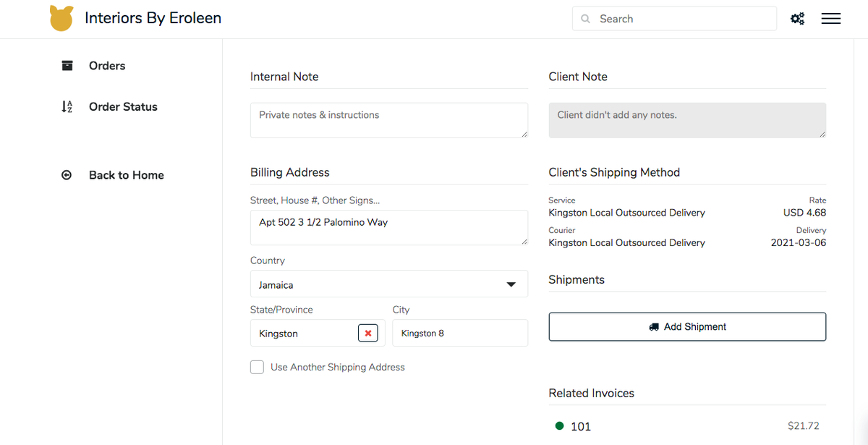The width and height of the screenshot is (868, 445).
Task: Clear Kingston state with red X
Action: [367, 333]
